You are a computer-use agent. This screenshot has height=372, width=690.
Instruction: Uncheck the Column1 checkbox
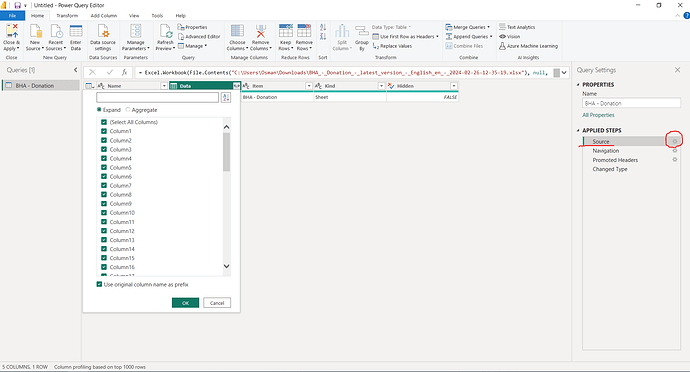pos(104,131)
